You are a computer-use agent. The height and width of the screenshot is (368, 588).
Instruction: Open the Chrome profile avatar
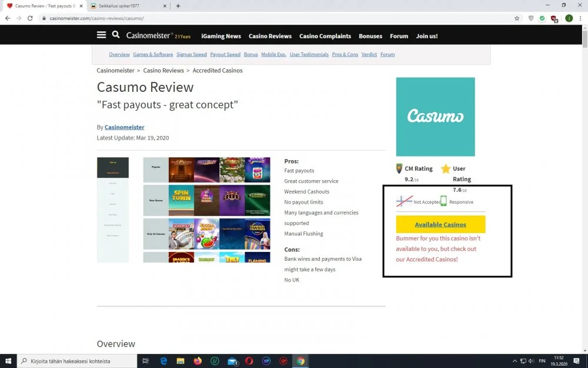pos(569,18)
